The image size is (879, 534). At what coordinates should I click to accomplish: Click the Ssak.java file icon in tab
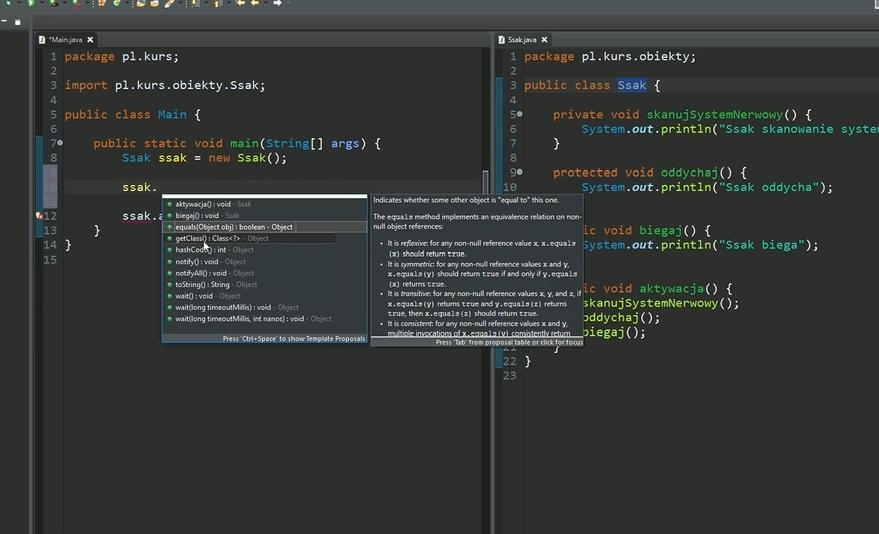(x=502, y=40)
